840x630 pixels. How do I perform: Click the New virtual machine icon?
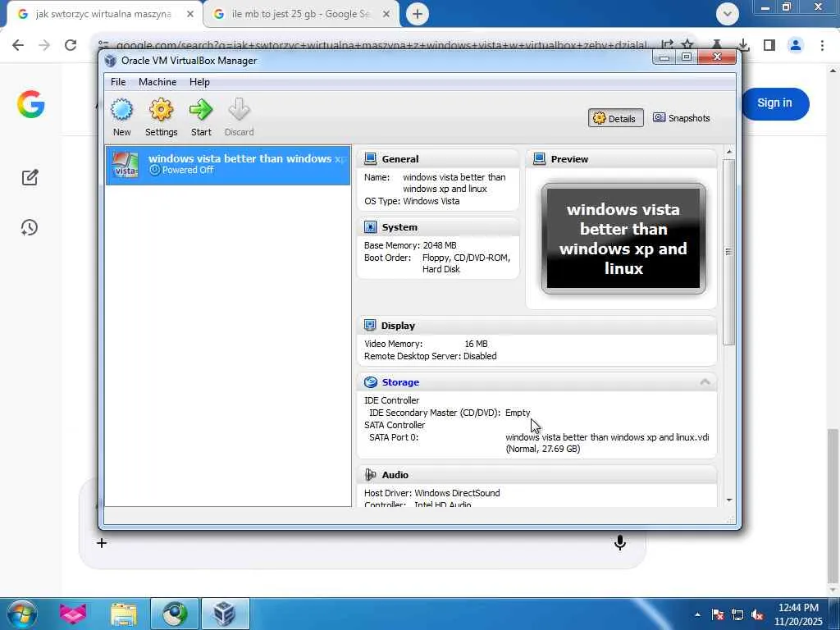pyautogui.click(x=121, y=110)
